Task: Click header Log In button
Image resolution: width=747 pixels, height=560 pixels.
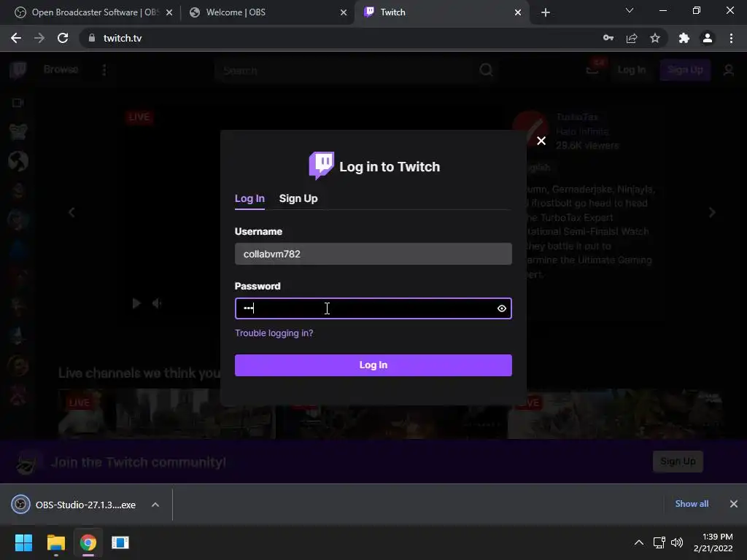Action: coord(632,70)
